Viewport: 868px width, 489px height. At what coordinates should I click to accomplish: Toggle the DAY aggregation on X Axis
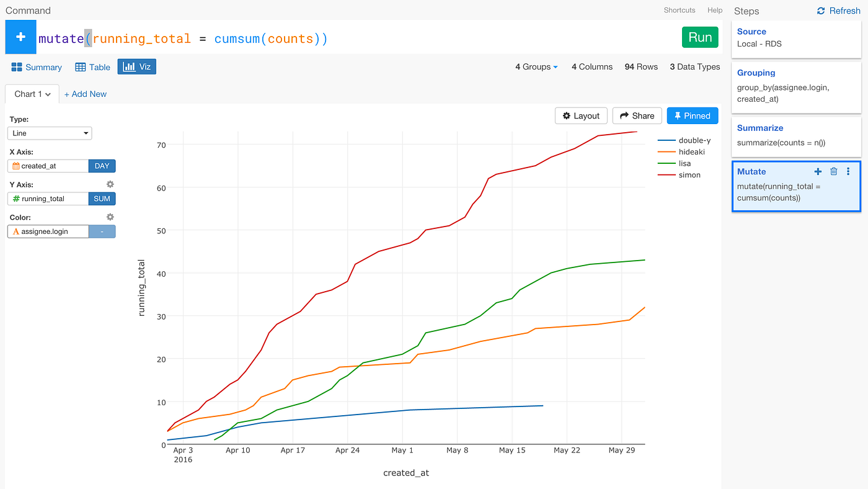[x=102, y=166]
